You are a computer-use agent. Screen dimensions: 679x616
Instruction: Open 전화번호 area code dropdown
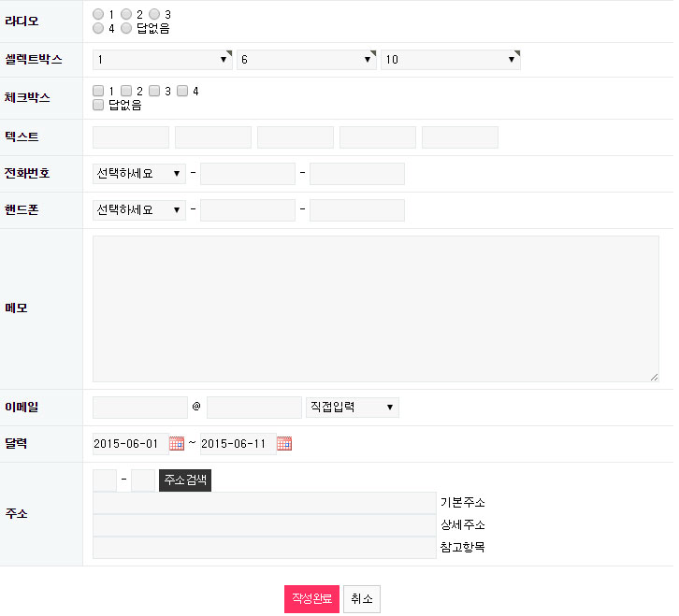(139, 174)
